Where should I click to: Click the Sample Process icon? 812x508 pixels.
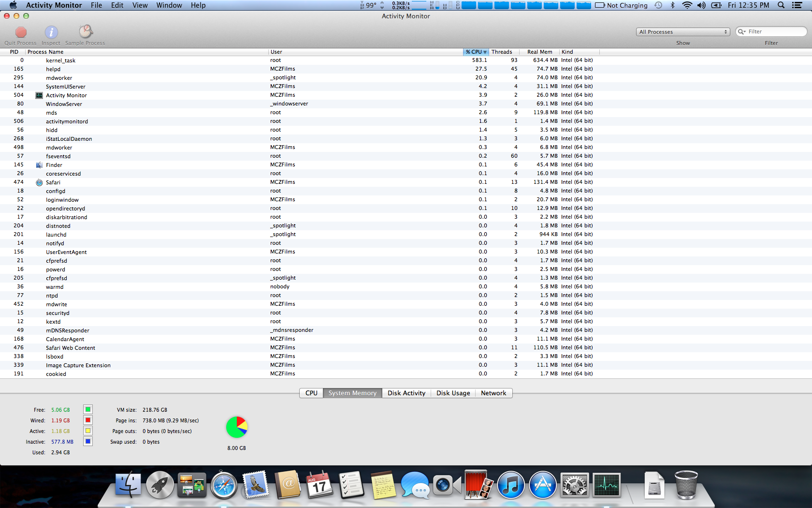pos(86,32)
